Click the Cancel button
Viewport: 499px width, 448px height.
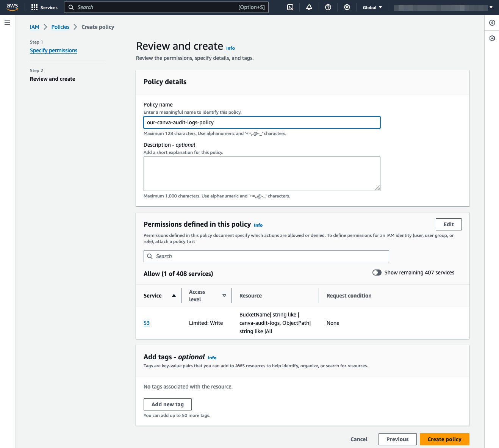pos(359,439)
